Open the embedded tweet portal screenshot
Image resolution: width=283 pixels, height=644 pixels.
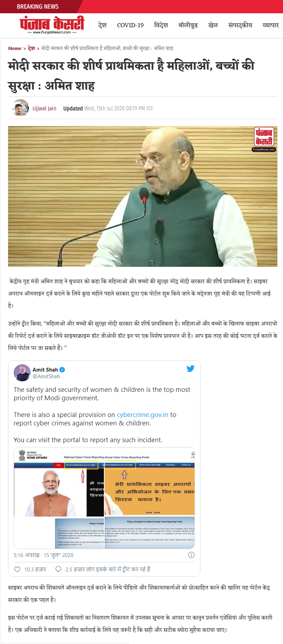[104, 498]
